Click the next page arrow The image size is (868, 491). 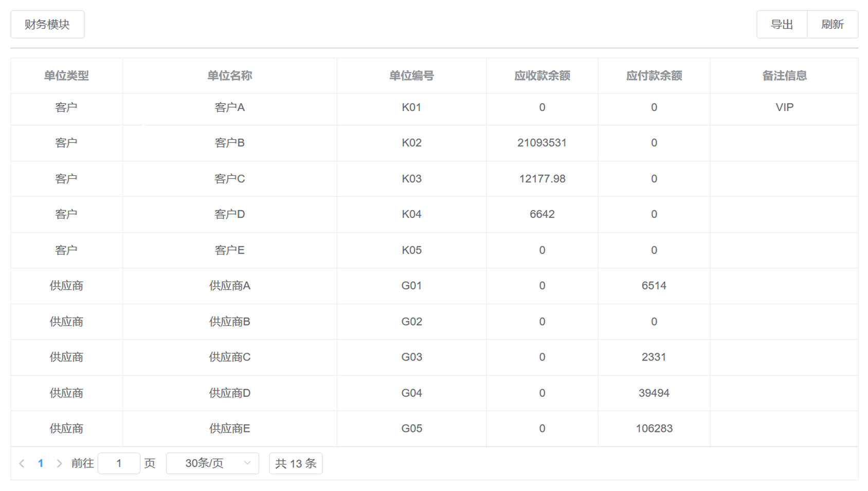[x=59, y=463]
